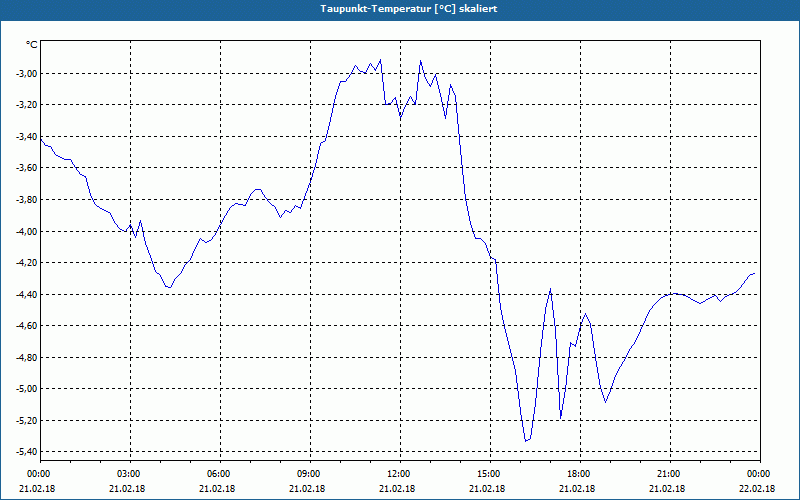This screenshot has width=800, height=500.
Task: Click the 21:00 x-axis label
Action: point(670,474)
